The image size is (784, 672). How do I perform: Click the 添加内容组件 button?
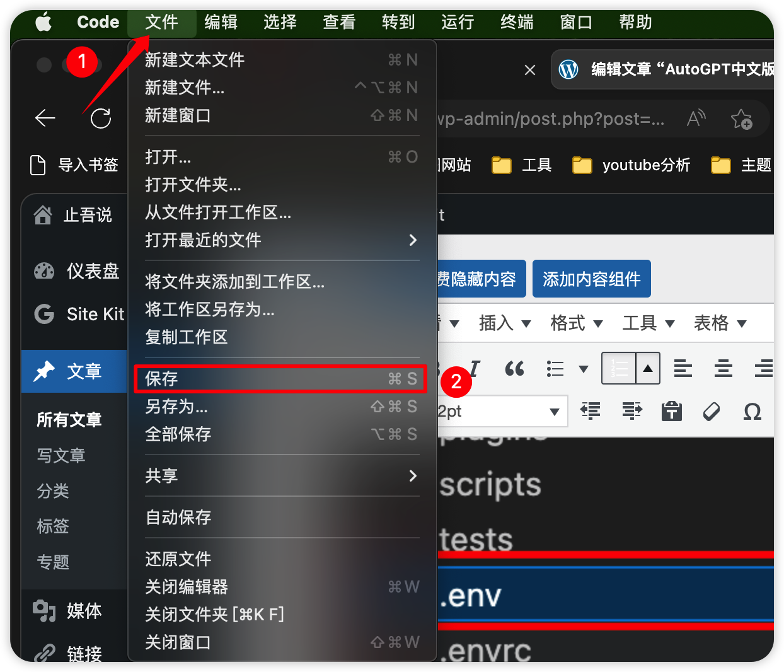point(592,279)
